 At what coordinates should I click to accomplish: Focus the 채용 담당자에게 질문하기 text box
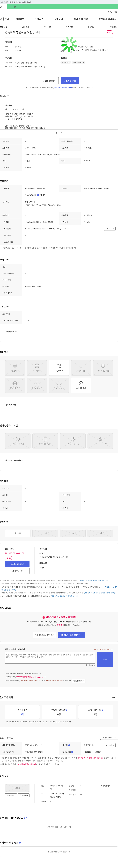tap(50, 657)
